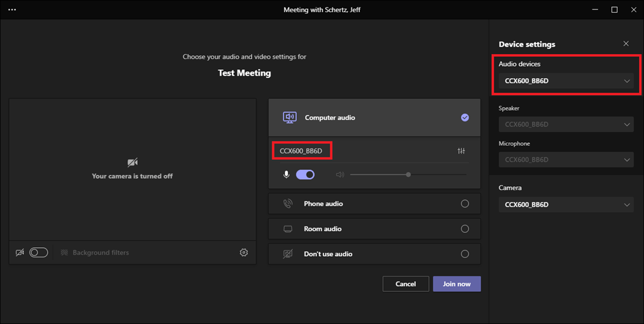The height and width of the screenshot is (324, 644).
Task: Close the Device settings panel
Action: tap(626, 43)
